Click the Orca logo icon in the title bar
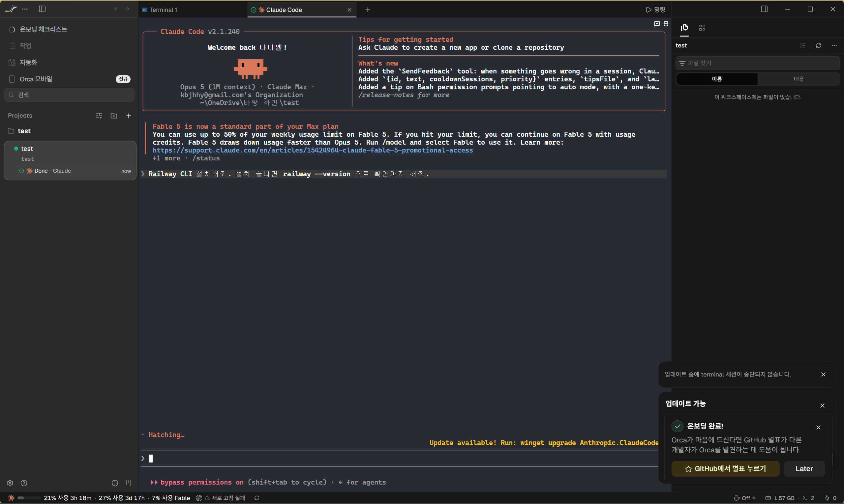Viewport: 844px width, 504px height. [11, 9]
